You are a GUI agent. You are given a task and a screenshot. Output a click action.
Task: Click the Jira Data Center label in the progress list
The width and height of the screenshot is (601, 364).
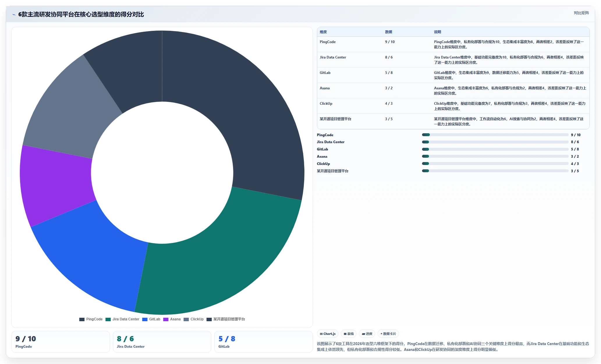coord(331,142)
